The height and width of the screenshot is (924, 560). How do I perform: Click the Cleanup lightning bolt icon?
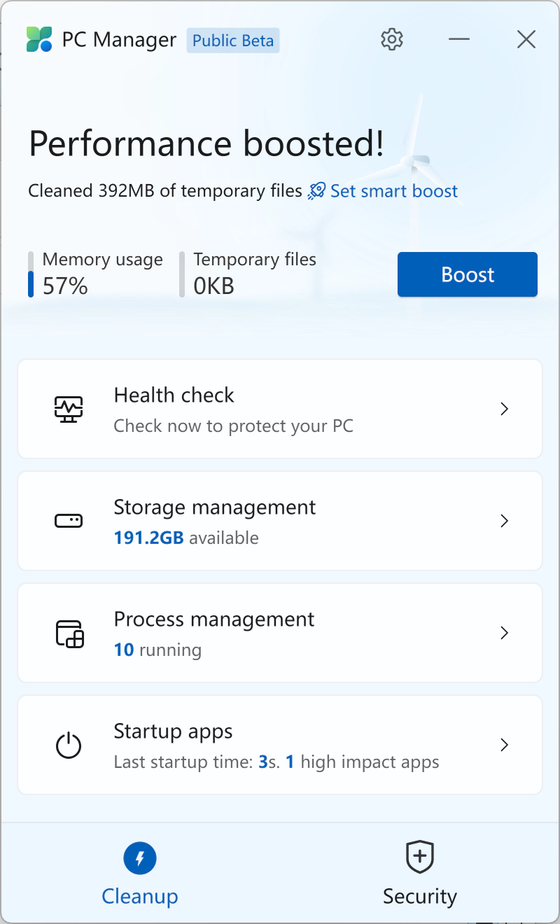(140, 858)
